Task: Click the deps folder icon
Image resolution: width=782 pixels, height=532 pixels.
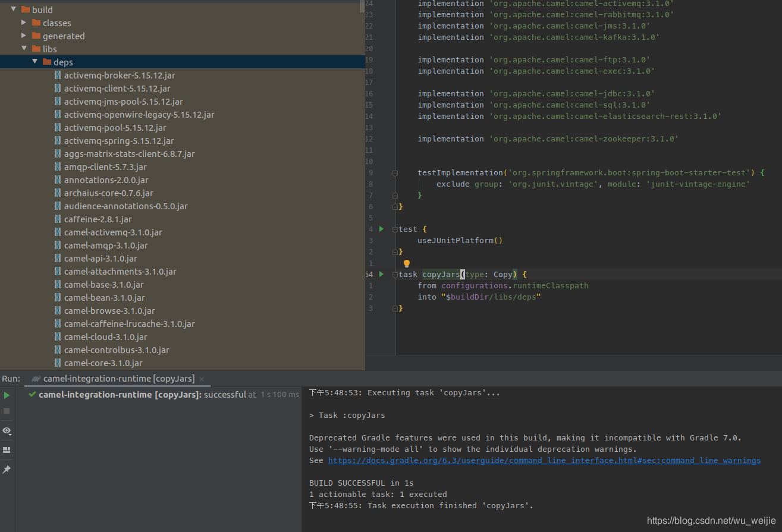Action: tap(47, 62)
